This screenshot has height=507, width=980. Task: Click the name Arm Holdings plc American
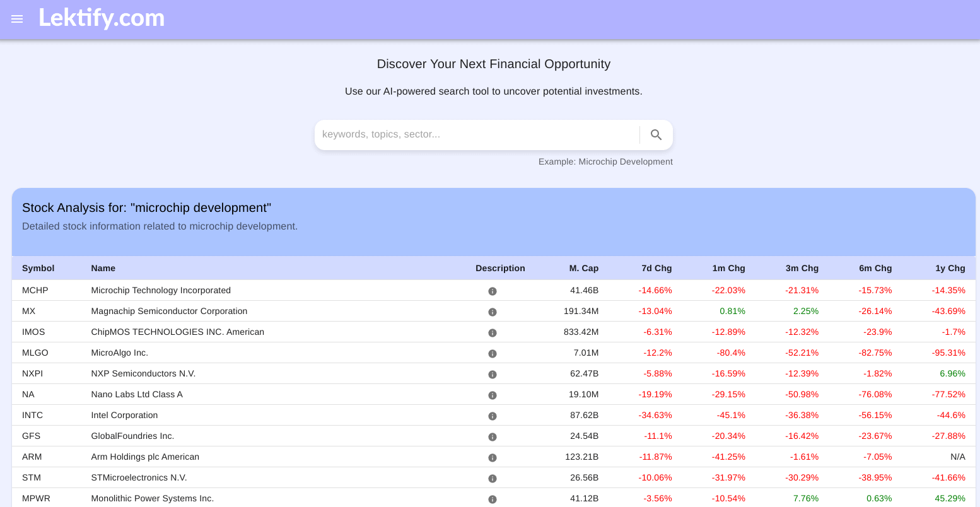click(x=145, y=457)
